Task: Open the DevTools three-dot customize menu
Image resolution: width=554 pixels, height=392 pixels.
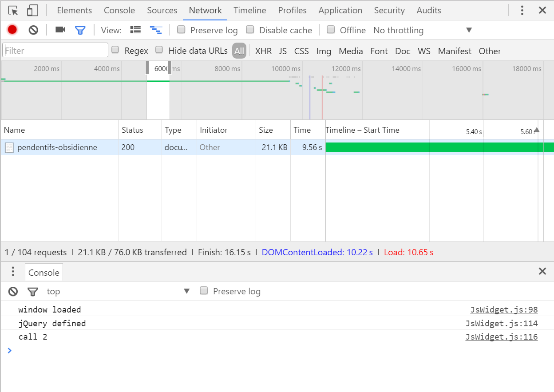Action: point(522,10)
